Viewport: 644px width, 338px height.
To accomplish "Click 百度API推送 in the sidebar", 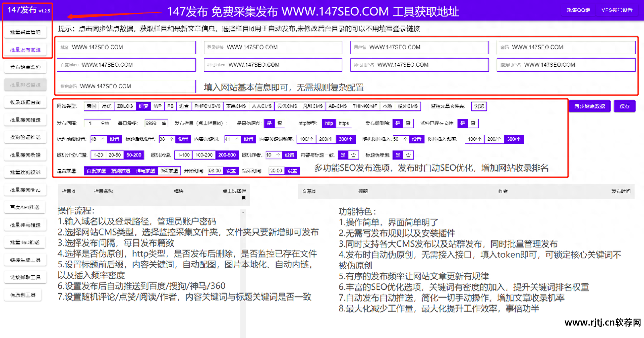I will click(25, 207).
